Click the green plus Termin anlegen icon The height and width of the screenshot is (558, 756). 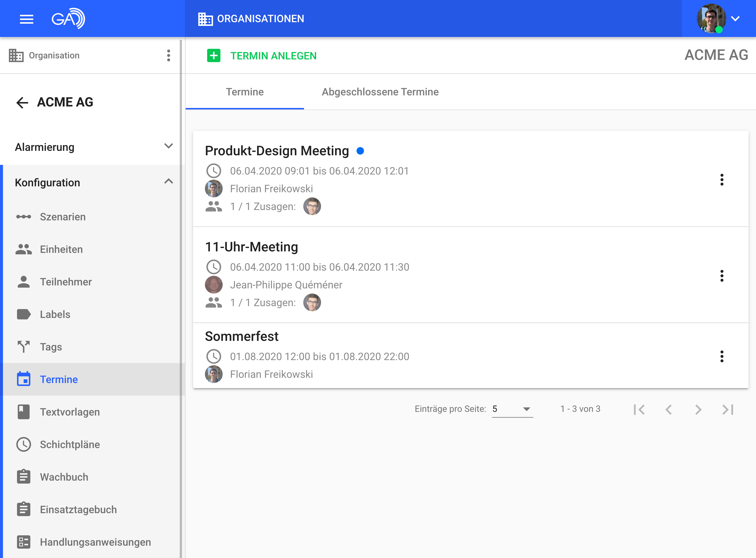[214, 55]
